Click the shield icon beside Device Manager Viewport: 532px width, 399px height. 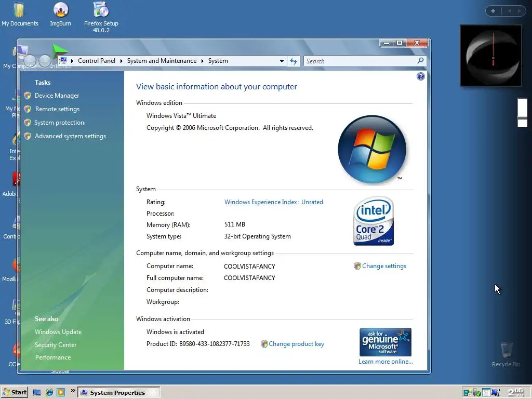28,96
